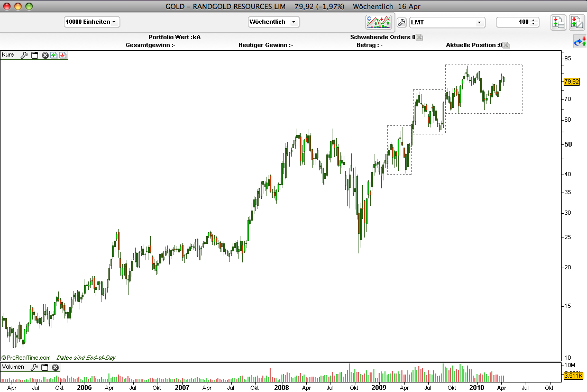
Task: Close the Kurs panel with the X icon
Action: pyautogui.click(x=45, y=56)
